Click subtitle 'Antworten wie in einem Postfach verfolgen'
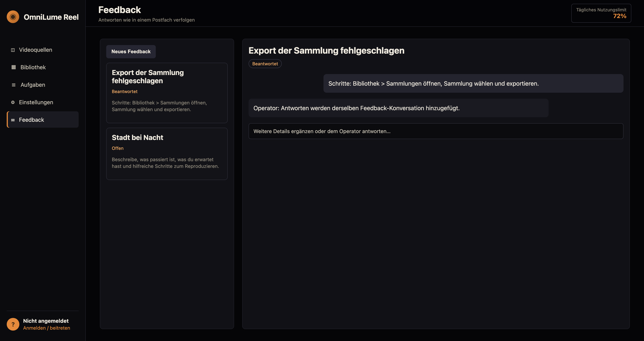 [x=146, y=20]
